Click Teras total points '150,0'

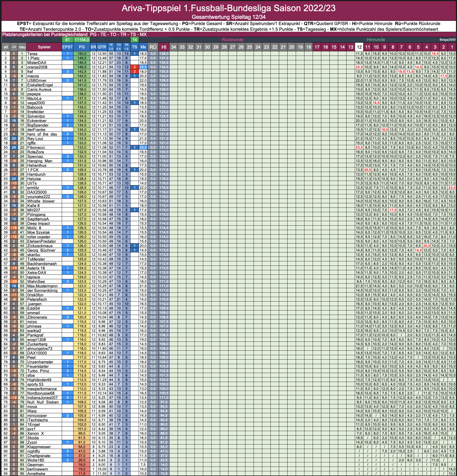tap(82, 54)
